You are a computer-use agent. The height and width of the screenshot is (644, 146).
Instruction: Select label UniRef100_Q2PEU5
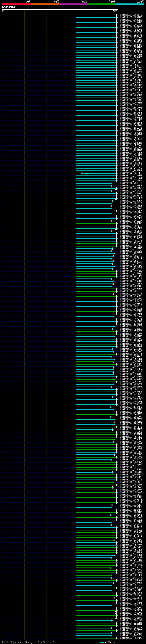tap(131, 55)
